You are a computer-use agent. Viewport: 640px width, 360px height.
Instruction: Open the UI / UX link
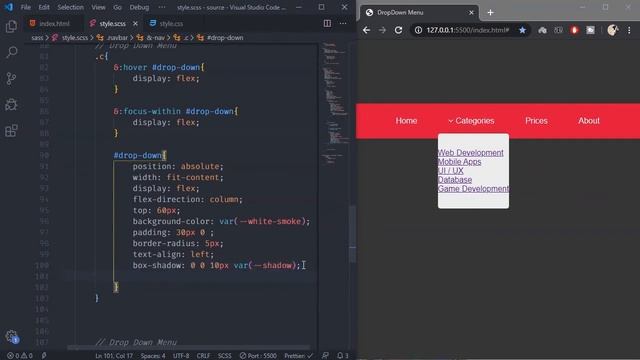451,171
